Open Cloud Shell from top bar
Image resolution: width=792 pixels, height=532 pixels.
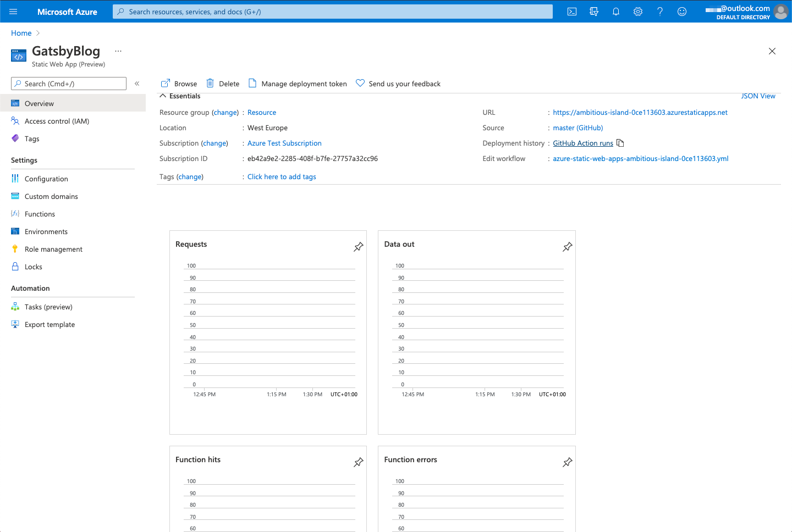[x=572, y=12]
